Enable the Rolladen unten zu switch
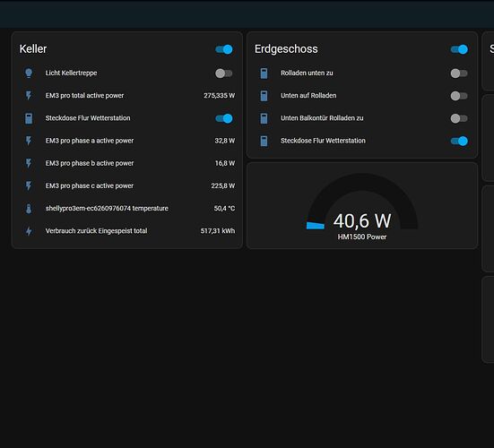Image resolution: width=494 pixels, height=448 pixels. point(459,73)
